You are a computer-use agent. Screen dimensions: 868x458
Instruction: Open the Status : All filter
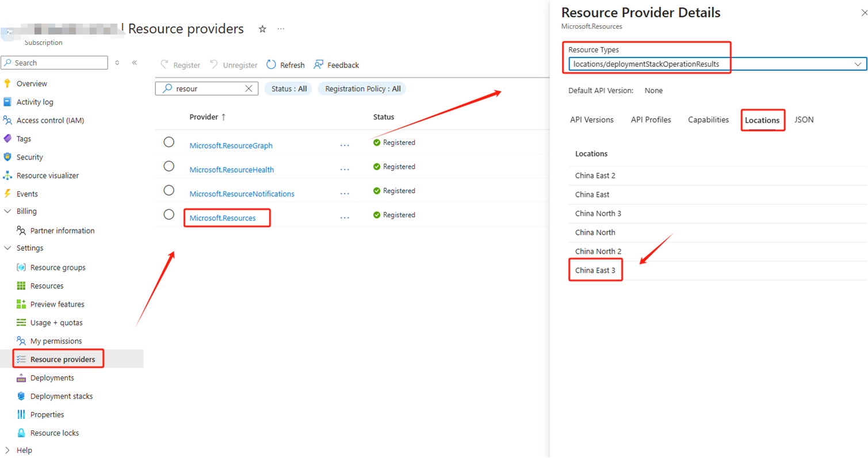(x=288, y=89)
